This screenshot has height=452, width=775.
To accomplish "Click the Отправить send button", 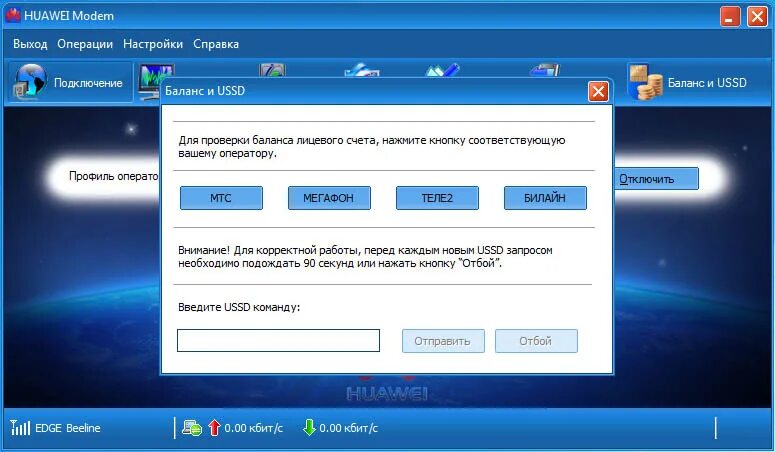I will (443, 341).
